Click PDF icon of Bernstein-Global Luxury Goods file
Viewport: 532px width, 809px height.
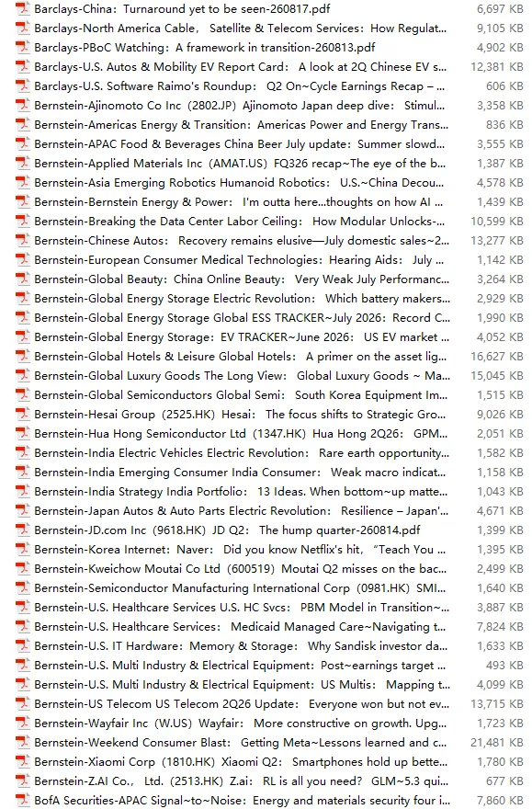pyautogui.click(x=23, y=376)
